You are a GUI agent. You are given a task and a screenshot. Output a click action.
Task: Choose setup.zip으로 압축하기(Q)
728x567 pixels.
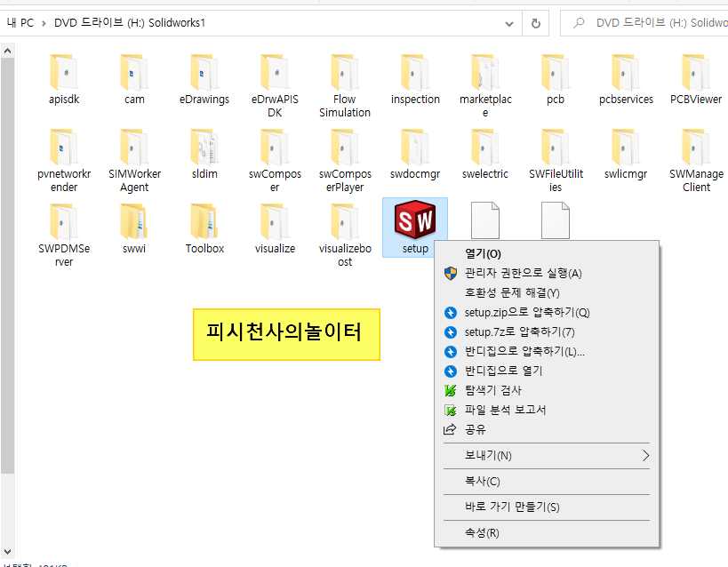point(547,312)
